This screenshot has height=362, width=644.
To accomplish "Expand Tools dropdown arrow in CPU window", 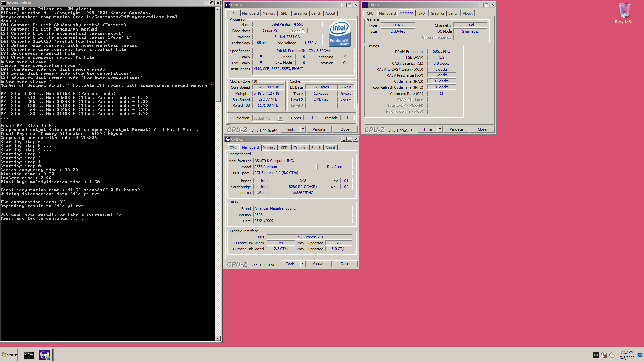I will click(303, 129).
